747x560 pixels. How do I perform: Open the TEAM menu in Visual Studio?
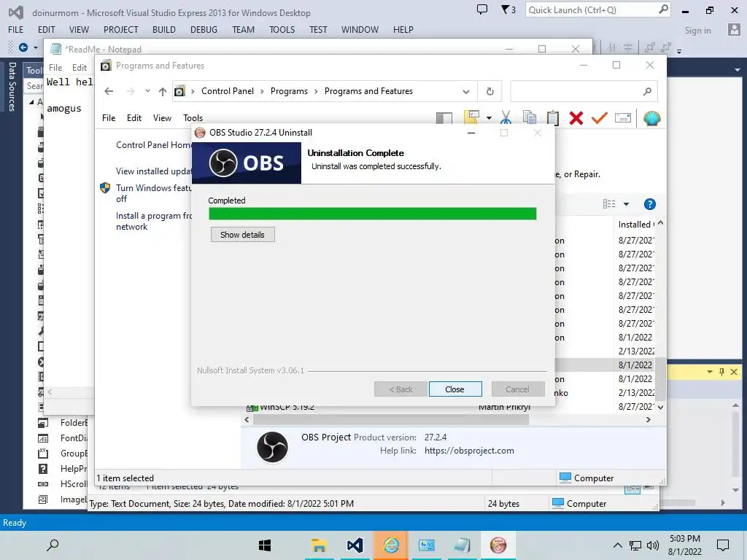click(243, 29)
